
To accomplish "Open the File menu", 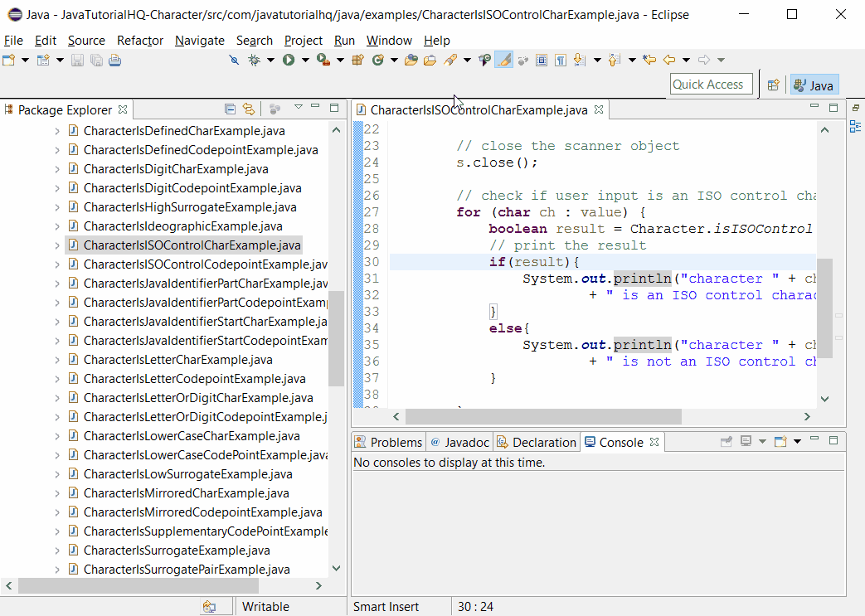I will pos(13,41).
